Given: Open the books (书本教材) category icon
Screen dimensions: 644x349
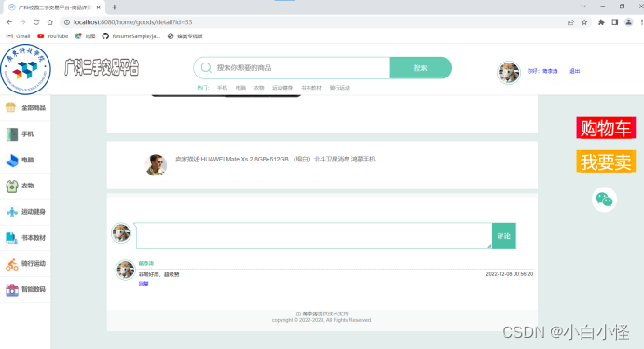Looking at the screenshot, I should (x=11, y=238).
